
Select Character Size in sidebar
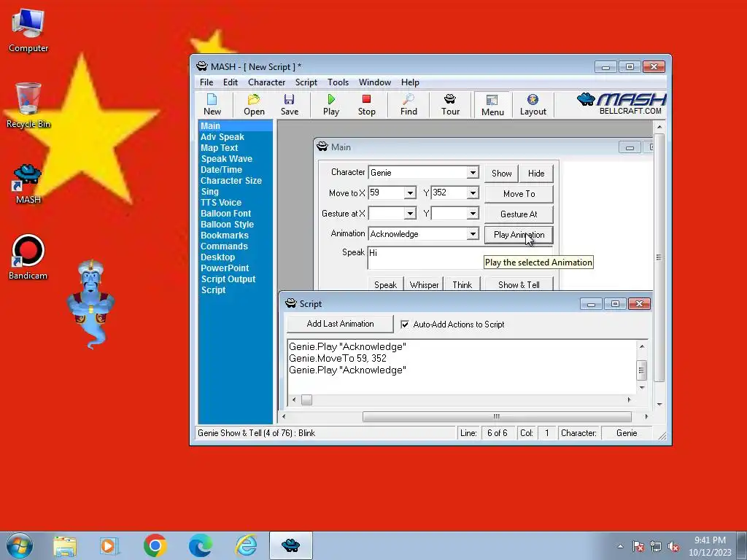[231, 181]
